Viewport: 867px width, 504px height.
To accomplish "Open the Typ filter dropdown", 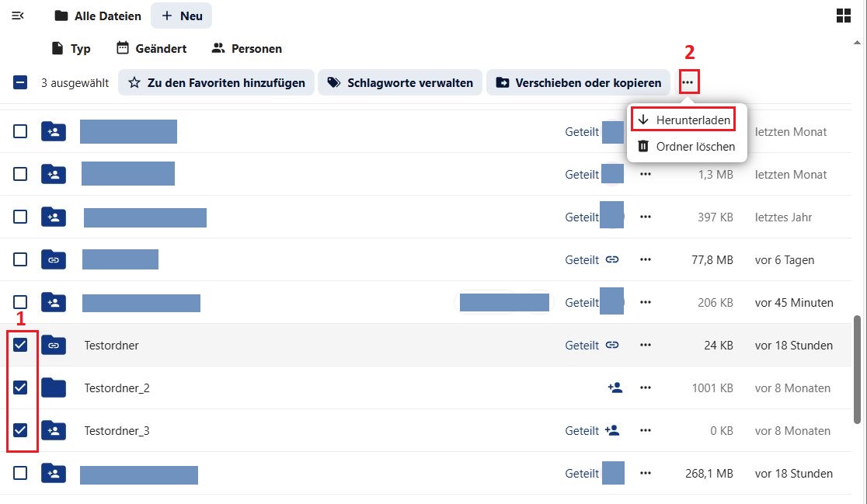I will [71, 48].
